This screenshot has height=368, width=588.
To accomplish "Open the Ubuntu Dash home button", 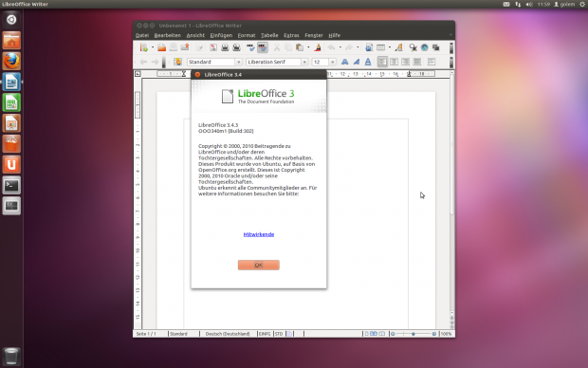I will tap(11, 20).
